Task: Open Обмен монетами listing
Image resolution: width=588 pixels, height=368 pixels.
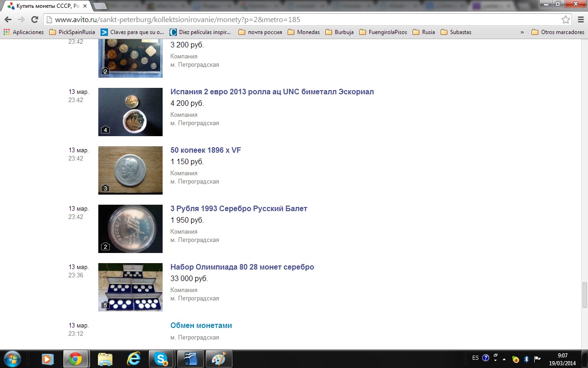Action: point(201,325)
